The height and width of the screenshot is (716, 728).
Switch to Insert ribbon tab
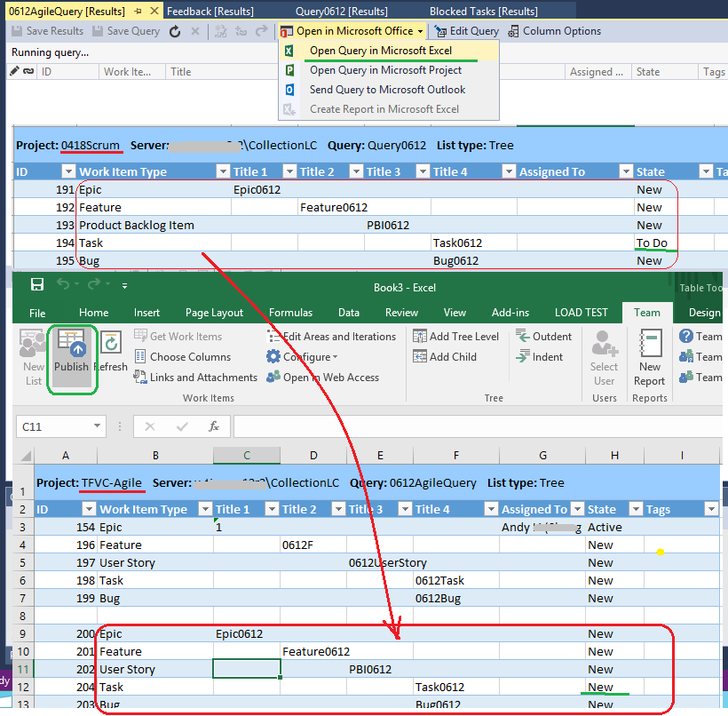click(x=146, y=313)
